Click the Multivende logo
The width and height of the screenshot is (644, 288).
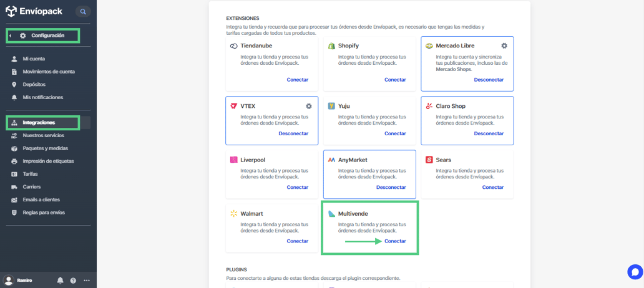(x=331, y=214)
